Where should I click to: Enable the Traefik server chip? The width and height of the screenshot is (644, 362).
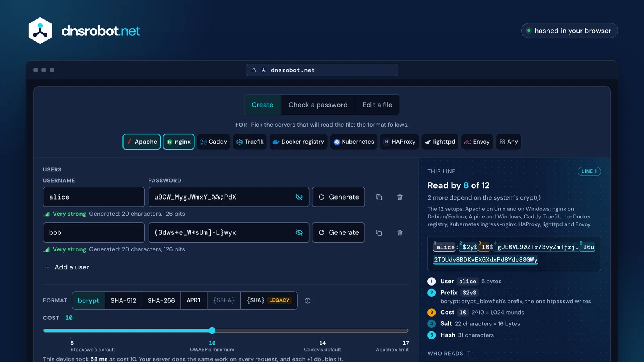[x=250, y=142]
